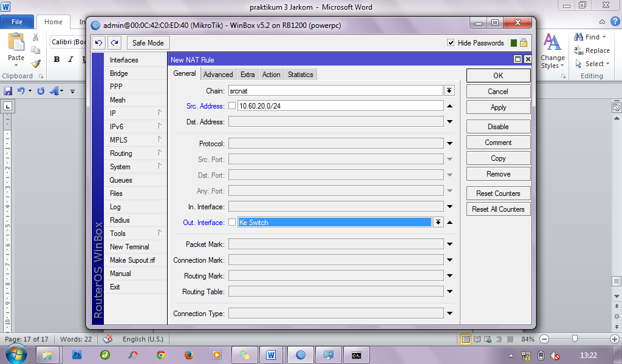Click the Cut scissors icon in Word
622x364 pixels.
tap(35, 37)
